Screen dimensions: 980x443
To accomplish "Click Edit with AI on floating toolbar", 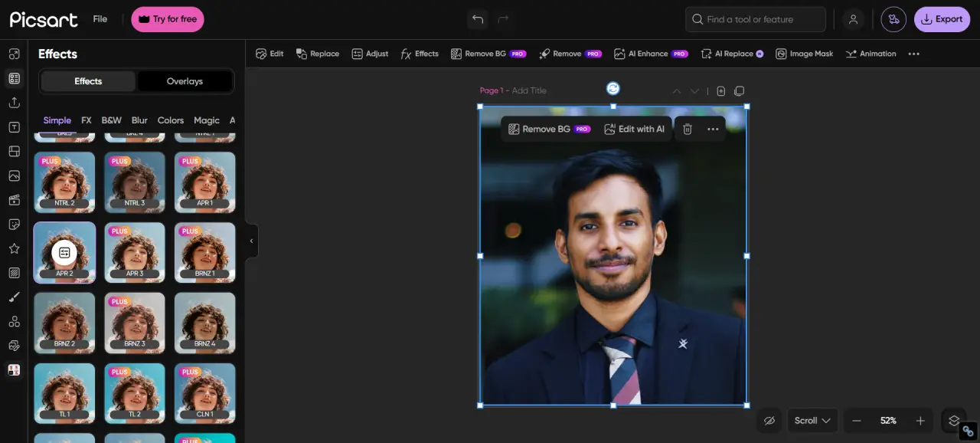I will (x=634, y=129).
